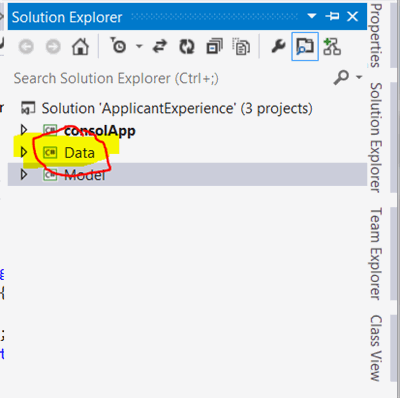Image resolution: width=400 pixels, height=398 pixels.
Task: Expand the Model project node
Action: pos(24,174)
